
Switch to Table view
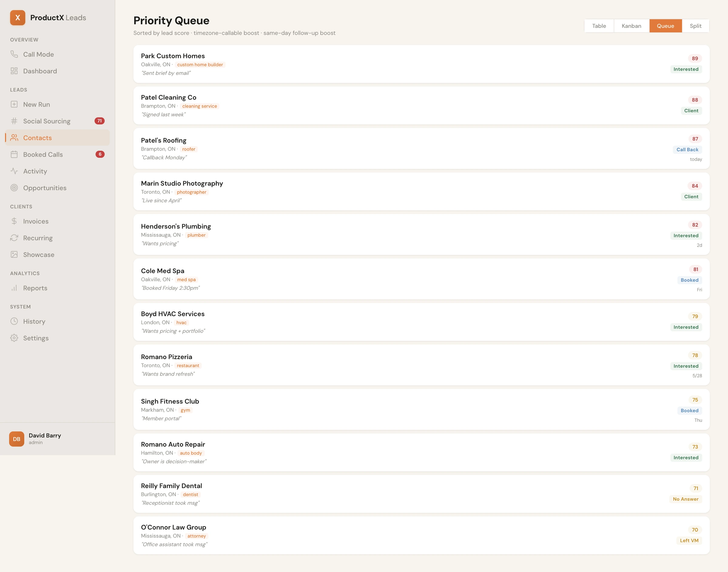click(599, 26)
